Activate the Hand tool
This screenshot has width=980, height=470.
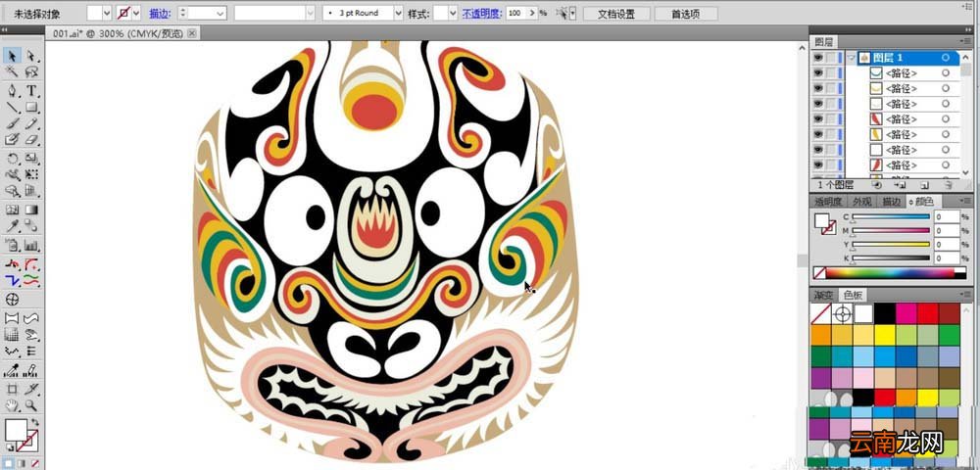(x=12, y=405)
